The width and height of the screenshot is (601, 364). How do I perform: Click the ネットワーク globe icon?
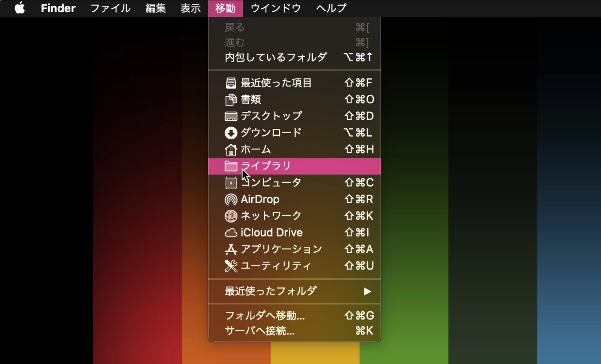(231, 216)
